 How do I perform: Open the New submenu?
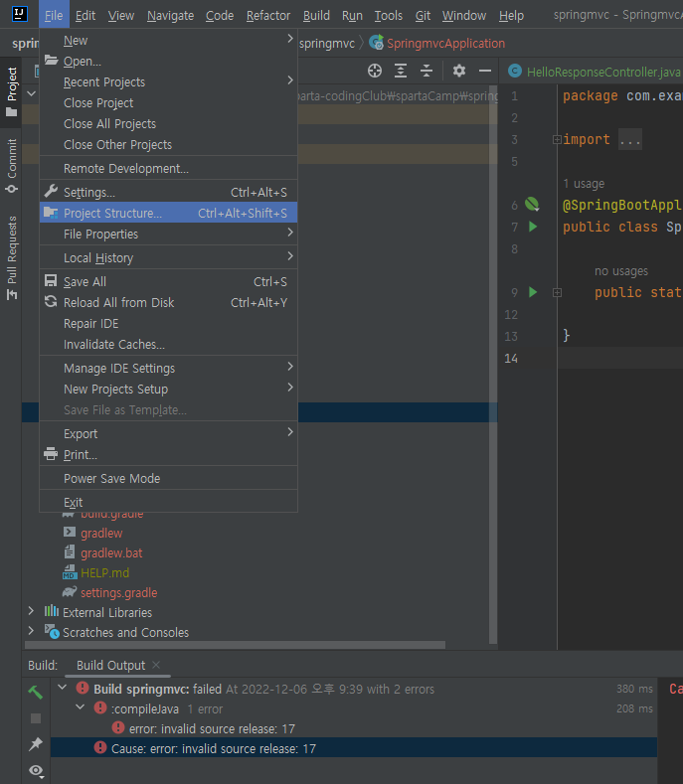(x=168, y=40)
